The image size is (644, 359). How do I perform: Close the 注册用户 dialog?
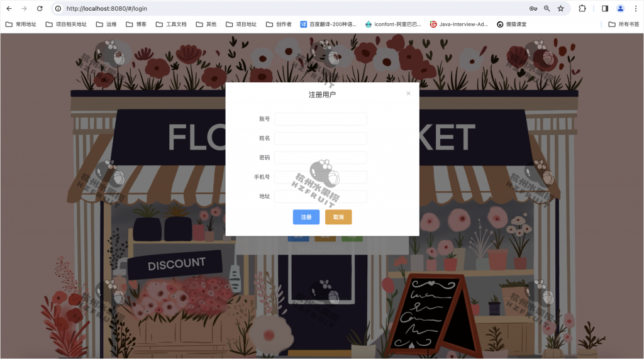click(x=408, y=93)
